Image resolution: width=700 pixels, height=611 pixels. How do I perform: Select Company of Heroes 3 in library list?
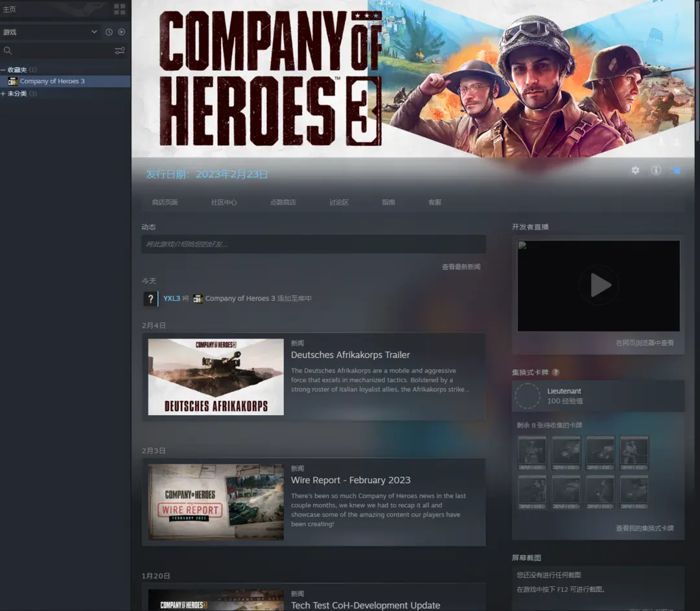[x=65, y=81]
